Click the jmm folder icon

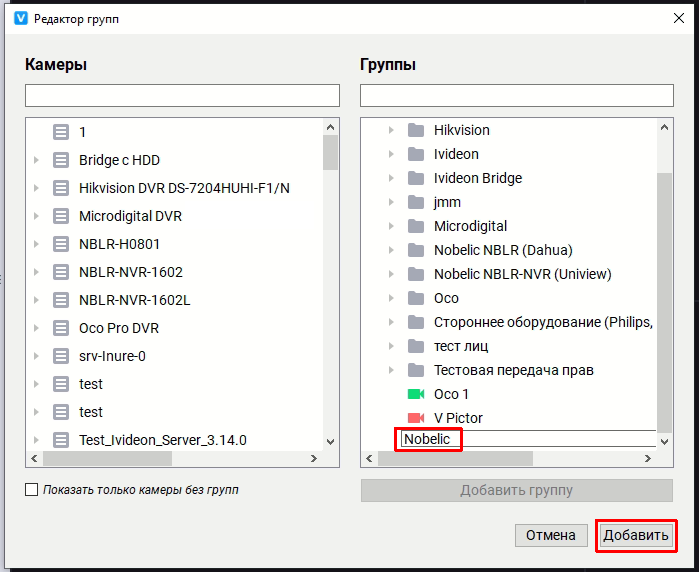[x=416, y=202]
